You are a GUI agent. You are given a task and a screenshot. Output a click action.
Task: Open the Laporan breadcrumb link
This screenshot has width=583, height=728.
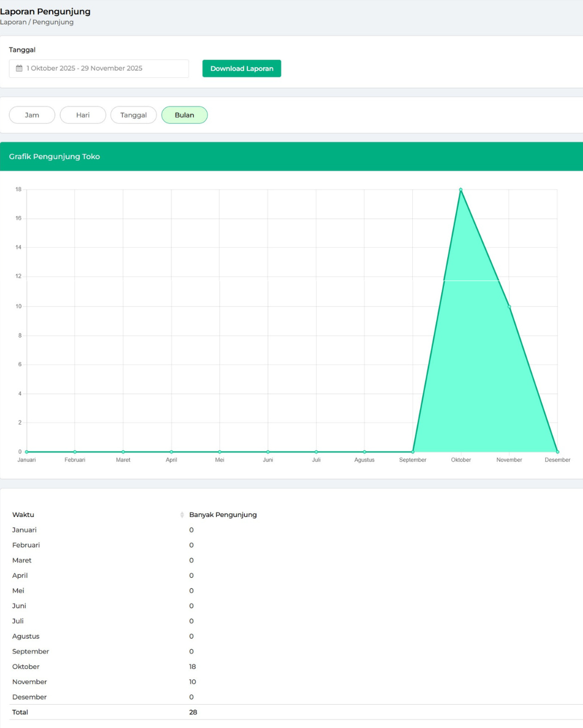[13, 22]
